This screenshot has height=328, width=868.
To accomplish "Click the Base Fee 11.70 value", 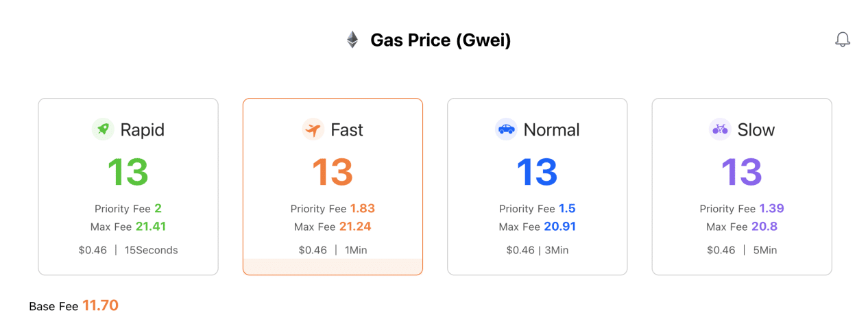I will 101,305.
